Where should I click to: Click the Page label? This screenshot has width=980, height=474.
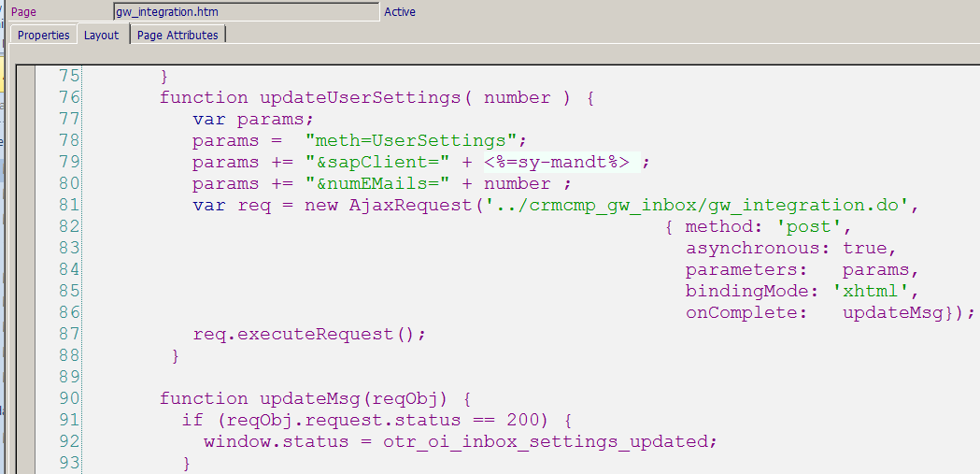(23, 12)
